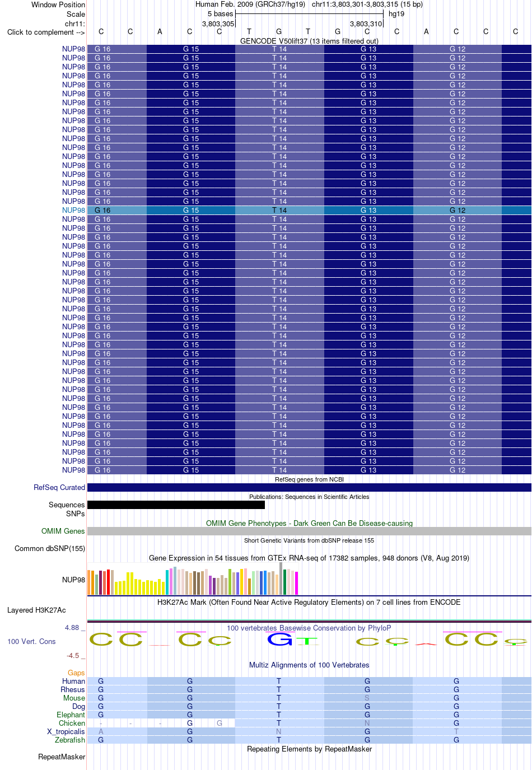Click the Window Position label

tap(58, 4)
